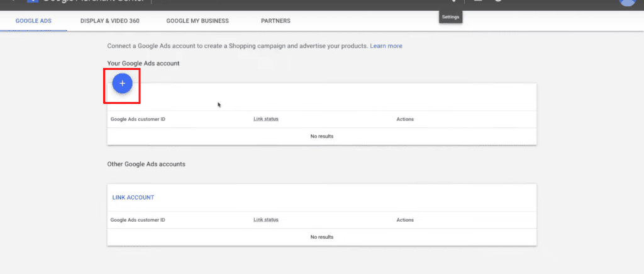Click Link status header in Your Google Ads account table

[266, 119]
